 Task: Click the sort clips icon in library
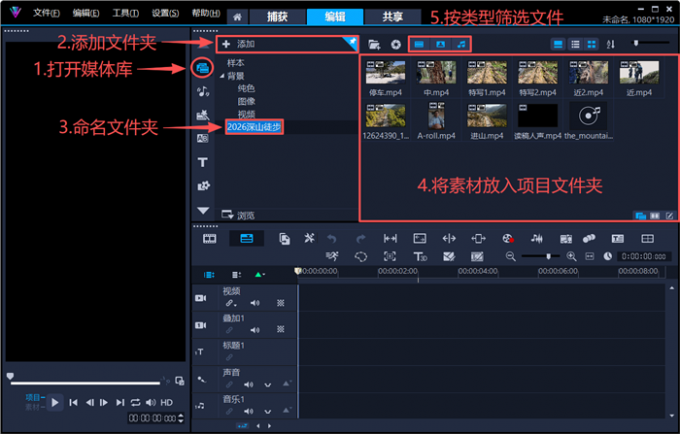point(610,44)
